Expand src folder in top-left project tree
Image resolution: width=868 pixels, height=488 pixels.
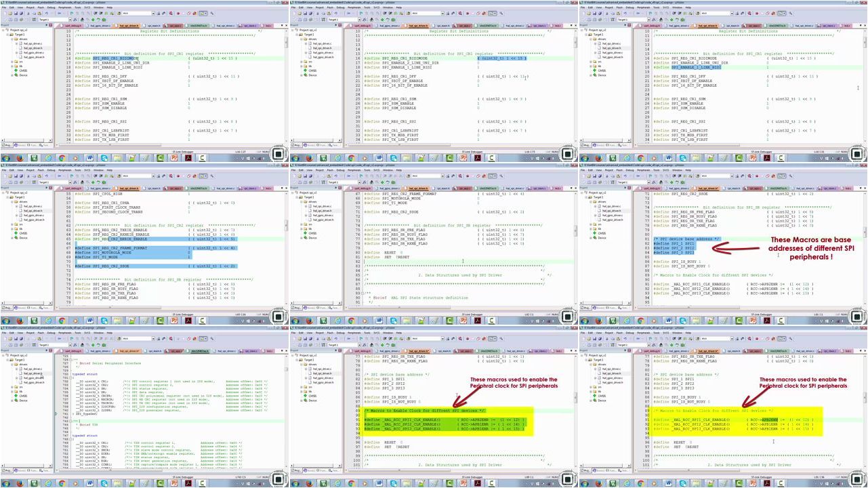click(x=12, y=62)
